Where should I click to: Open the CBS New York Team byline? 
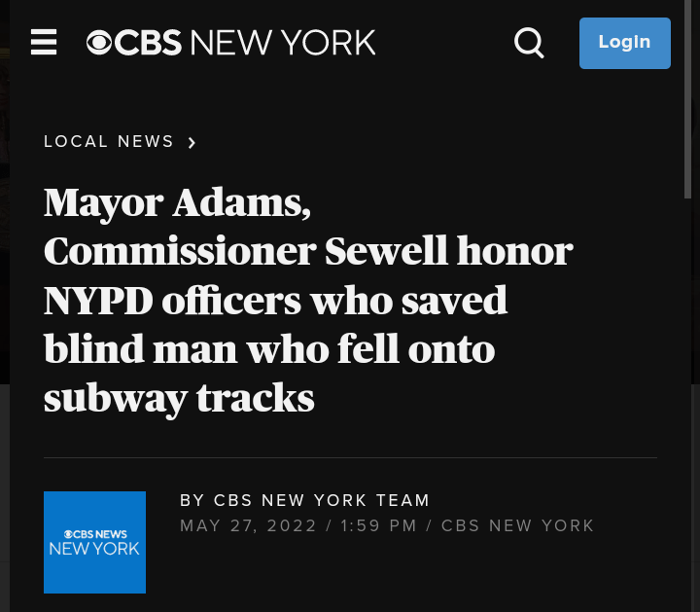pyautogui.click(x=304, y=501)
